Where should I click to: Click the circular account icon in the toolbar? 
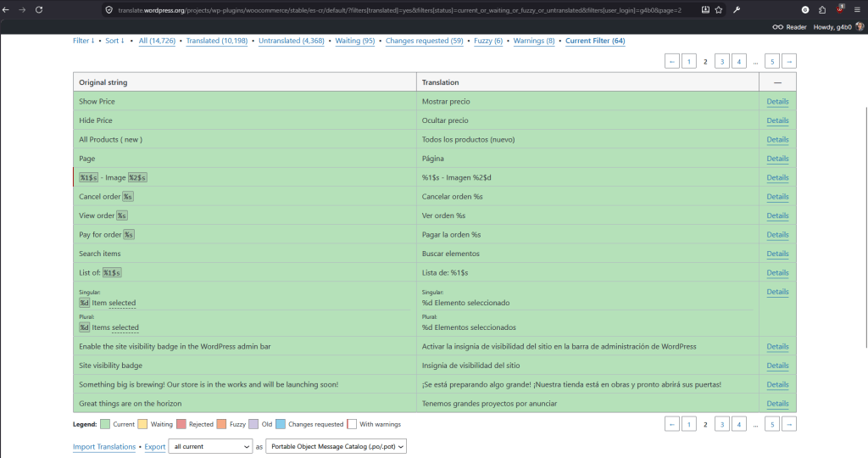pos(805,10)
